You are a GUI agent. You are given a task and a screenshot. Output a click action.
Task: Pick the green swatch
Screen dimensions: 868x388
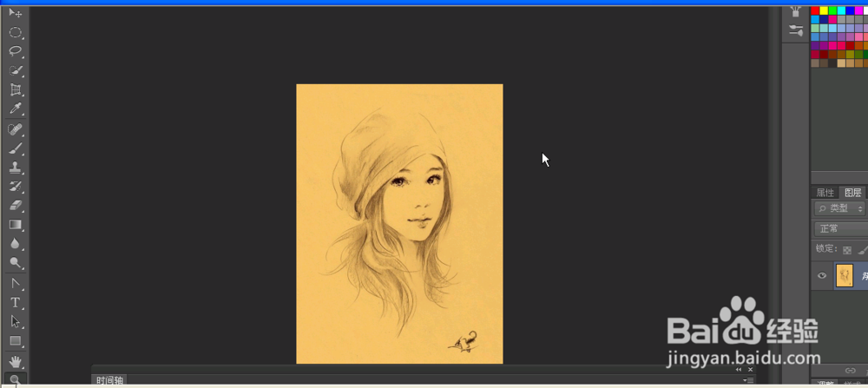point(832,10)
